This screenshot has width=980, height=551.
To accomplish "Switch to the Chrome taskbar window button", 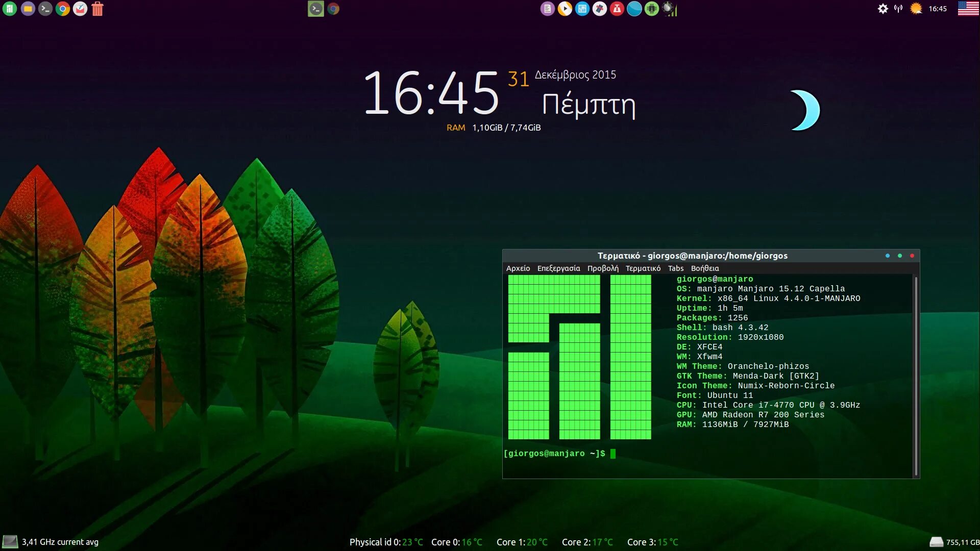I will [333, 9].
